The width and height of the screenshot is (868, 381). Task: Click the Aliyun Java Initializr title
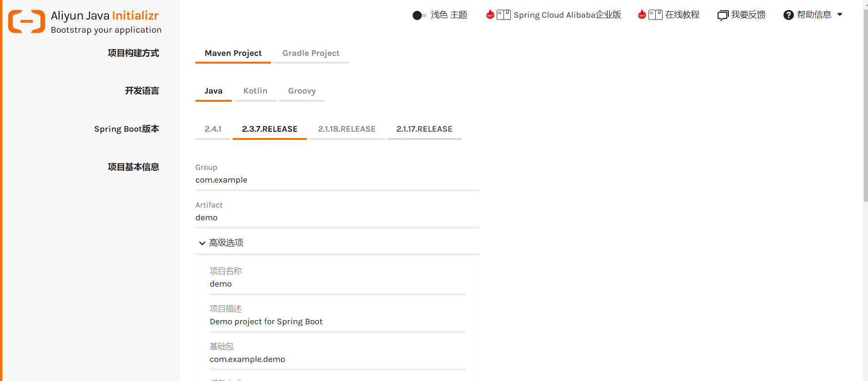(x=105, y=16)
